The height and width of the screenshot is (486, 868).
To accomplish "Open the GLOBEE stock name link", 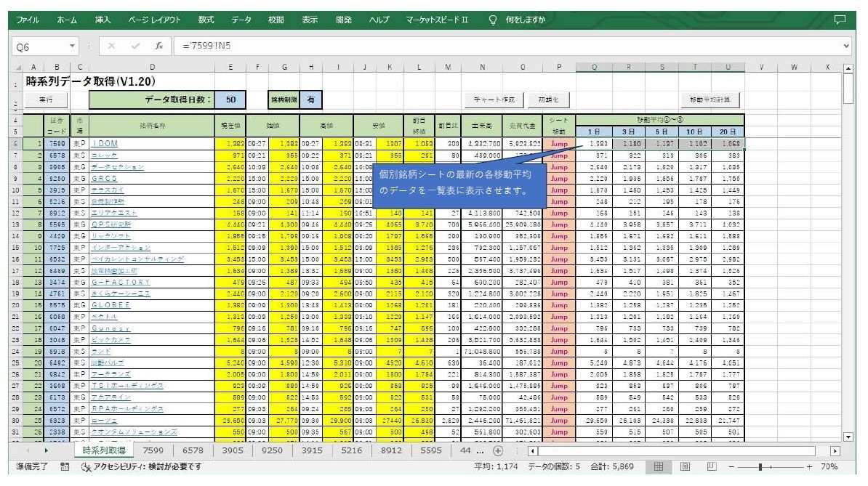I will (x=111, y=305).
